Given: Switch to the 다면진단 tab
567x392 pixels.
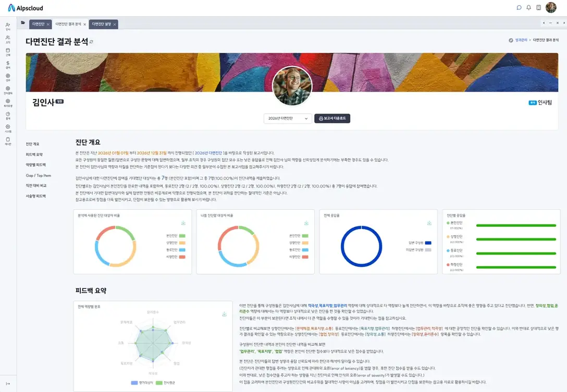Looking at the screenshot, I should coord(39,24).
